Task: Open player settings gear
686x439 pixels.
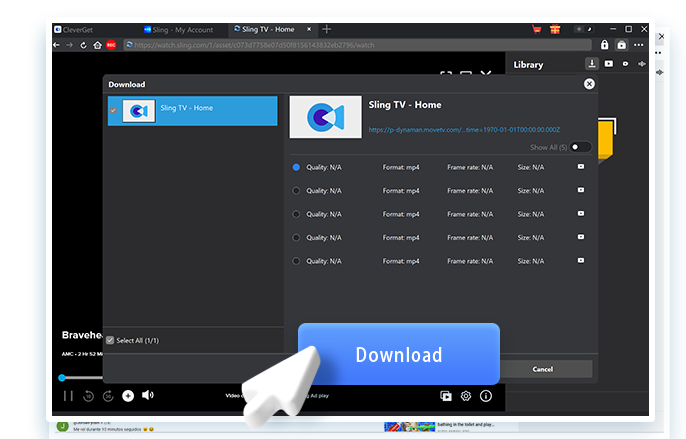Action: click(x=466, y=396)
